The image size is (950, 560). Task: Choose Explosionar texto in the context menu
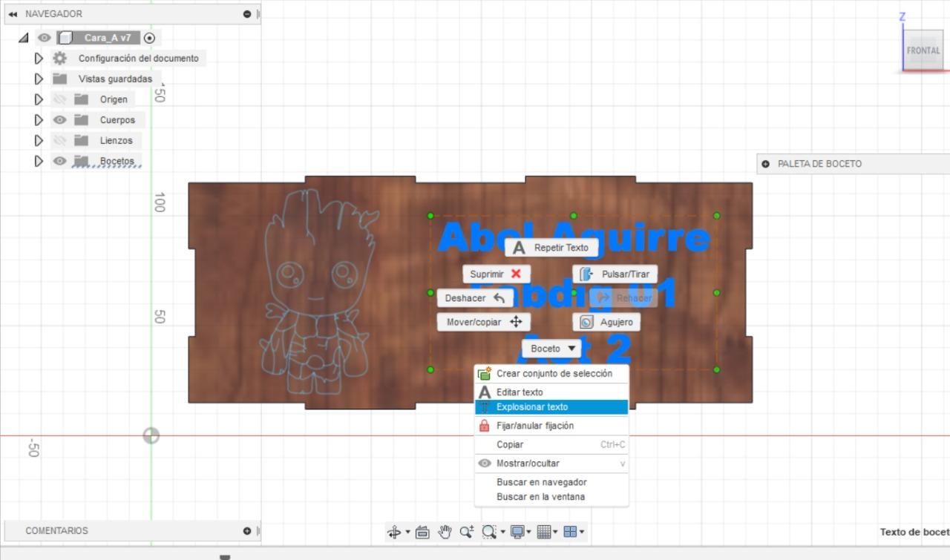pos(551,407)
